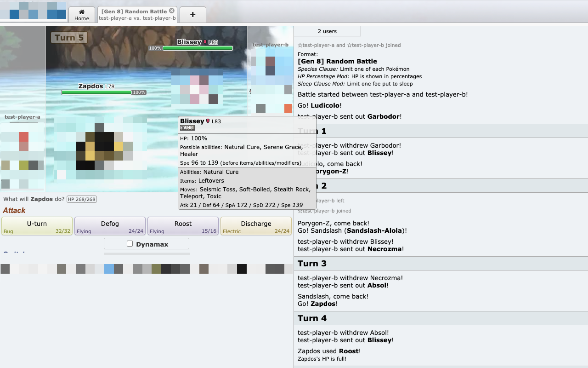Close the Random Battle tab
This screenshot has height=368, width=588.
(172, 10)
